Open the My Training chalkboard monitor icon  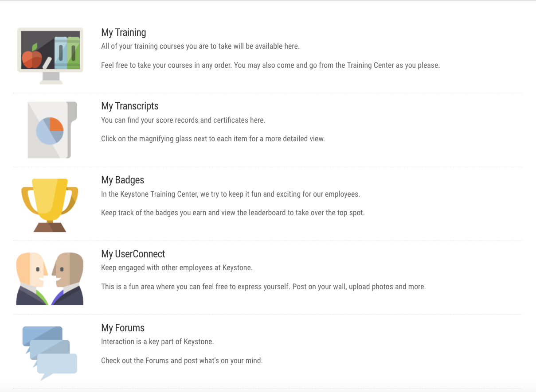click(50, 56)
